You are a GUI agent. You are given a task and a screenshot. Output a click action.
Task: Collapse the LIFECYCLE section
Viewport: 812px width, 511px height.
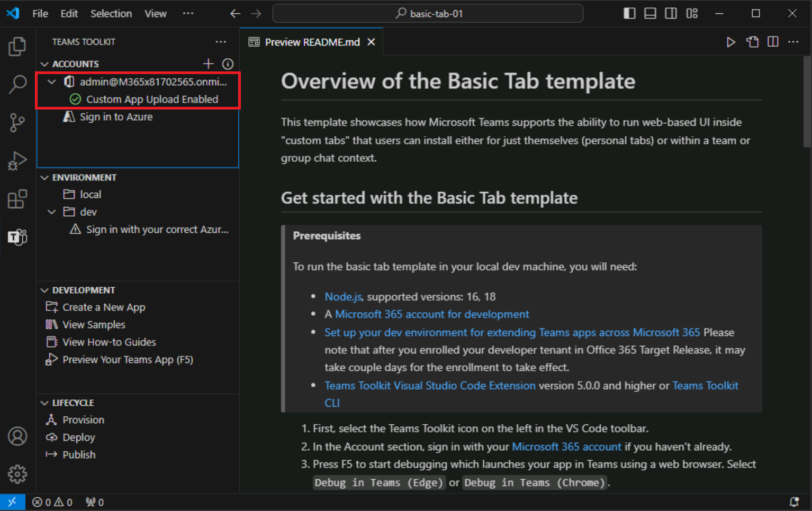coord(44,403)
